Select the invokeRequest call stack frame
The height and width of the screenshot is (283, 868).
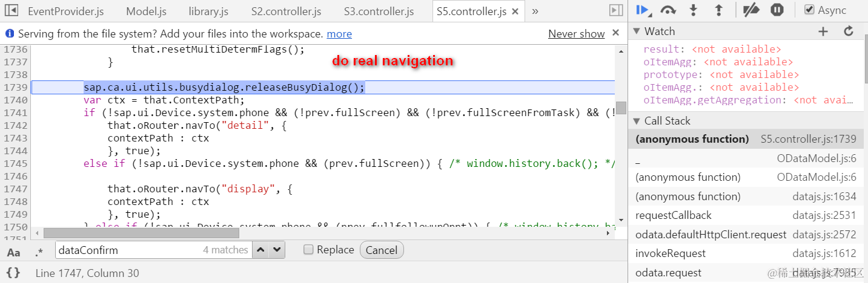[746, 253]
